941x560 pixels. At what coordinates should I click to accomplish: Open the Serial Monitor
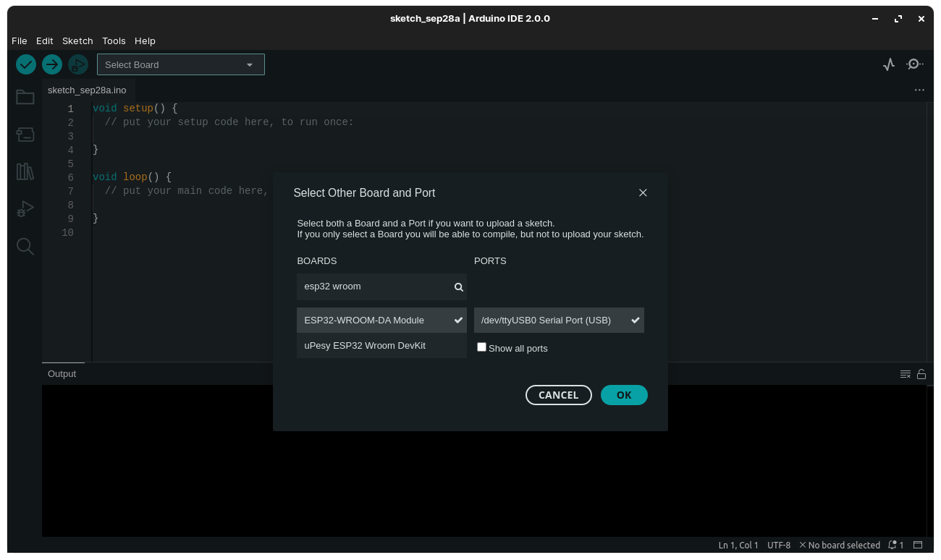click(x=914, y=64)
